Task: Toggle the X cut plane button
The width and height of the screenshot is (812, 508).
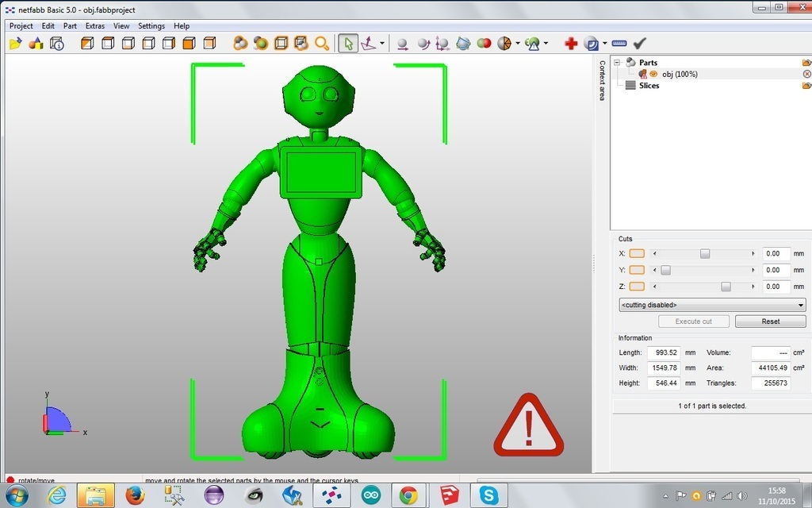Action: 637,254
